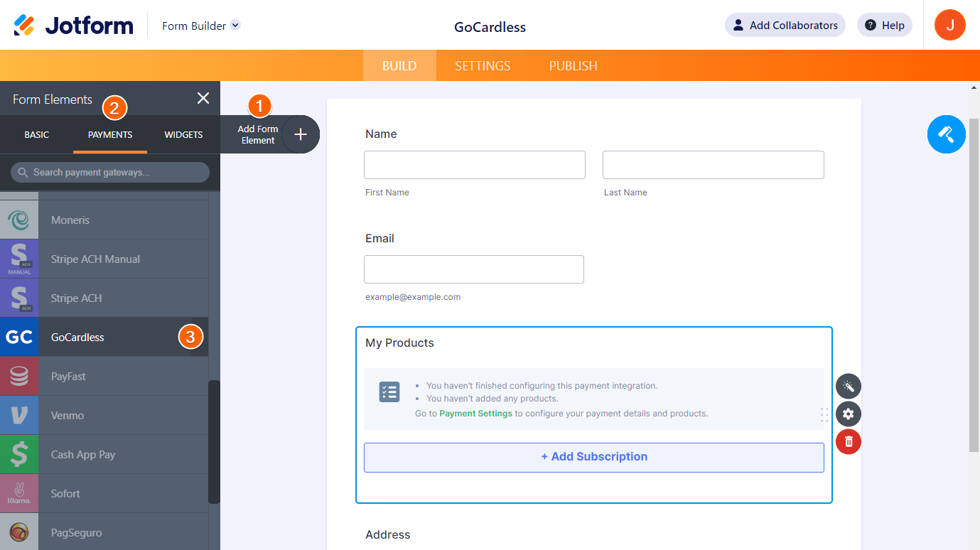
Task: Select the Cash App Pay label
Action: coord(83,454)
